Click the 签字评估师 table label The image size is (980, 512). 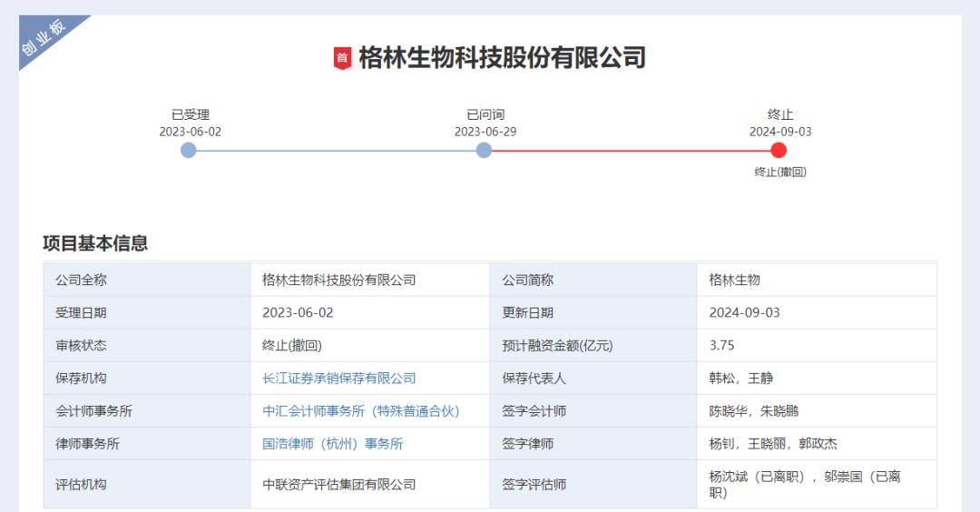coord(534,485)
